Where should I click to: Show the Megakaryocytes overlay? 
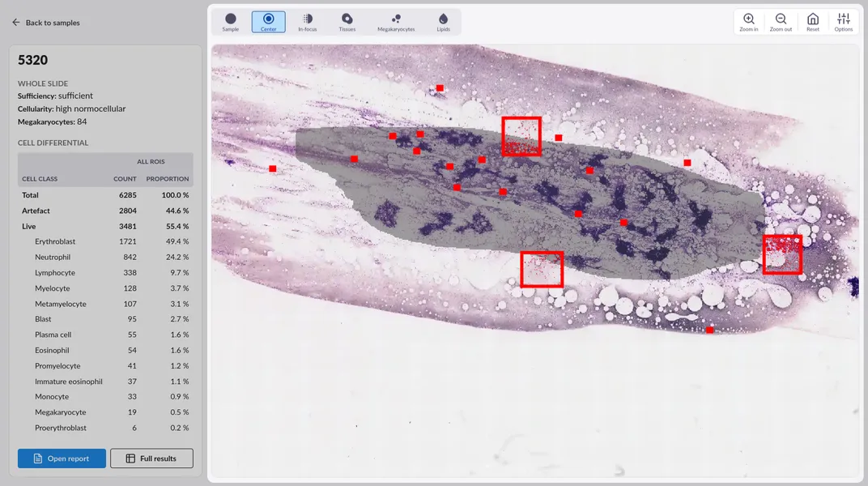(x=396, y=22)
